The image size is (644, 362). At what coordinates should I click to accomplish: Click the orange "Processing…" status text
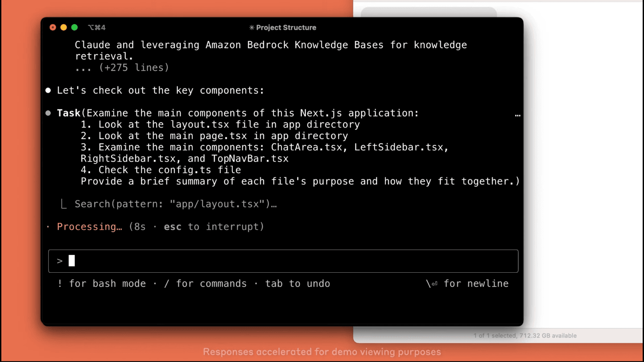89,227
